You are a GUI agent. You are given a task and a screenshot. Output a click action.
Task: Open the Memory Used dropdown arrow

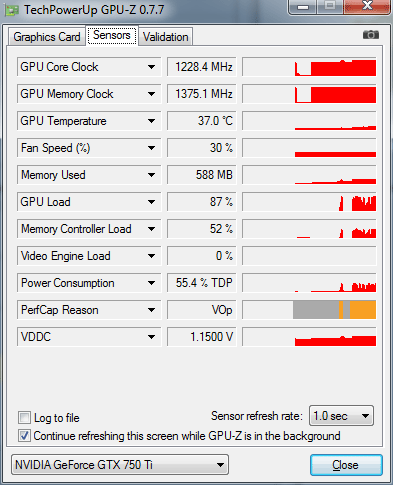pyautogui.click(x=151, y=175)
